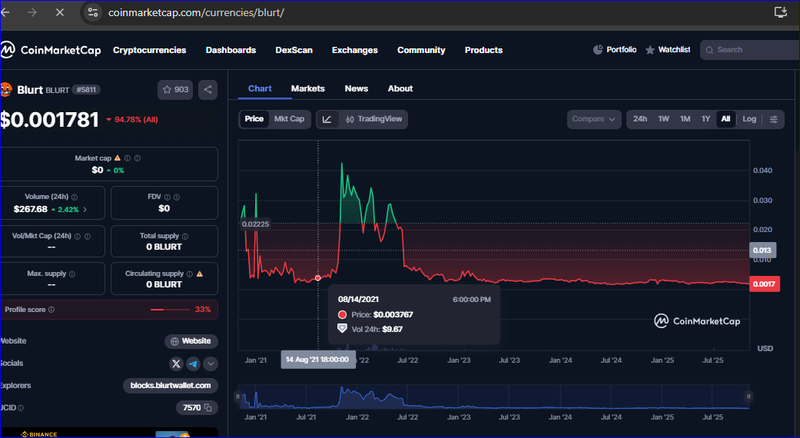Image resolution: width=800 pixels, height=438 pixels.
Task: Open the Telegram social link
Action: click(193, 363)
